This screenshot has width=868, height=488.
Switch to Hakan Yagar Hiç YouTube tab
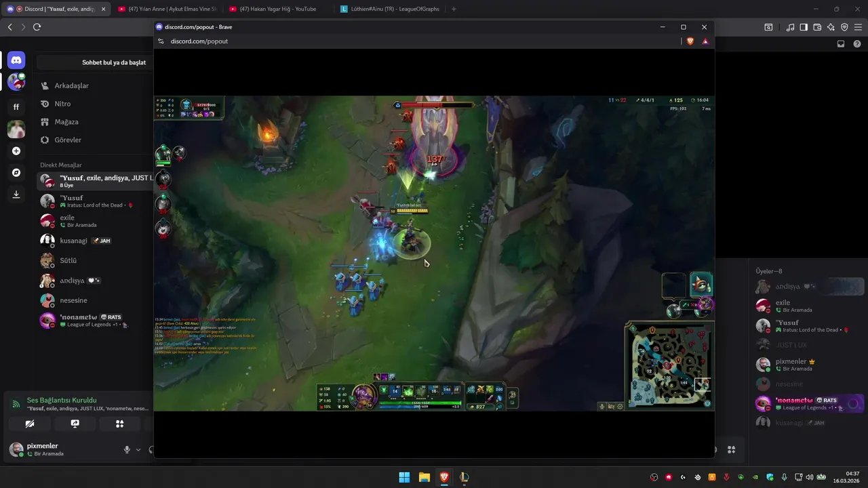(277, 9)
